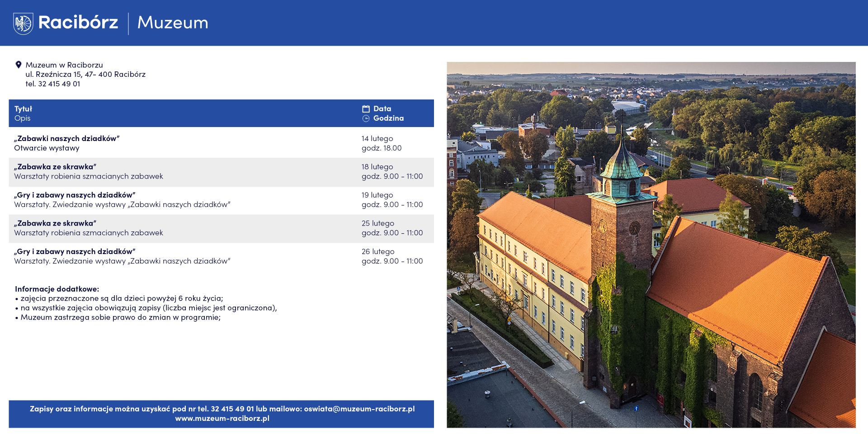This screenshot has height=434, width=868.
Task: Click the 26 lutego date
Action: point(378,251)
